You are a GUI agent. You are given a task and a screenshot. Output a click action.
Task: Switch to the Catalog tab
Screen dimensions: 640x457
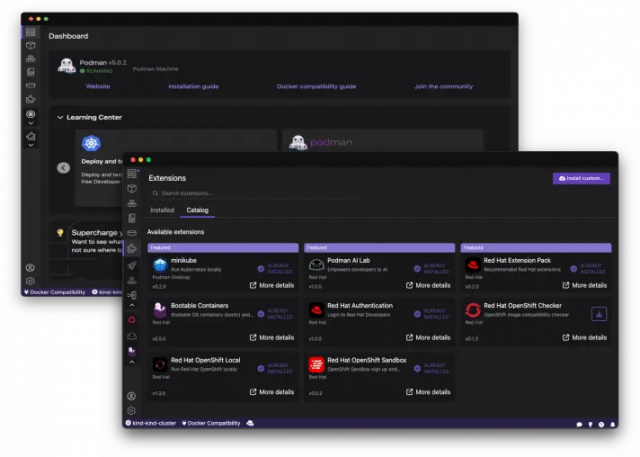point(198,210)
